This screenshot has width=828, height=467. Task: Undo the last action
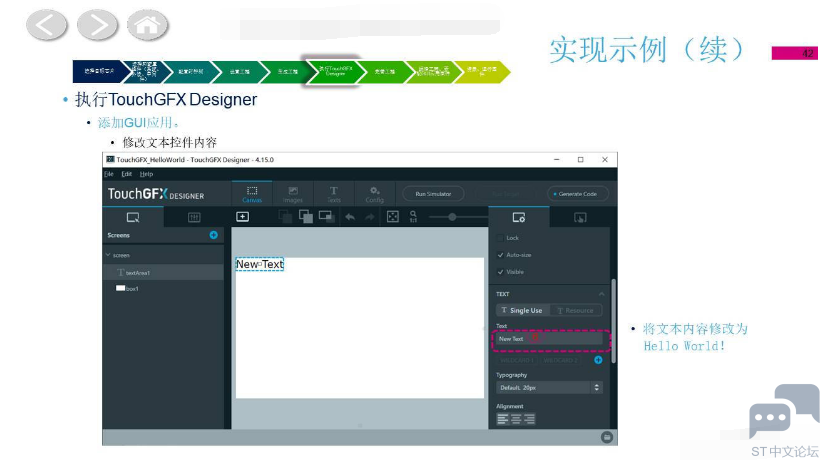350,217
